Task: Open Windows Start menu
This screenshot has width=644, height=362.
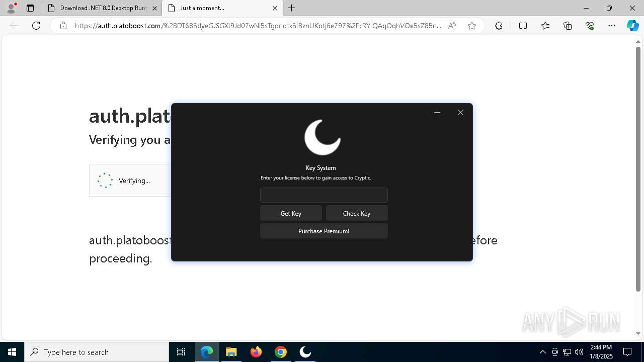Action: tap(12, 352)
